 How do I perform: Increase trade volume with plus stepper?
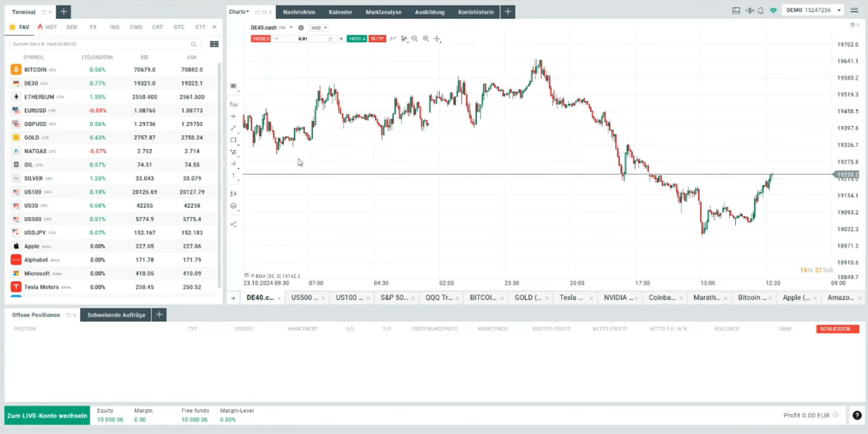tap(341, 38)
